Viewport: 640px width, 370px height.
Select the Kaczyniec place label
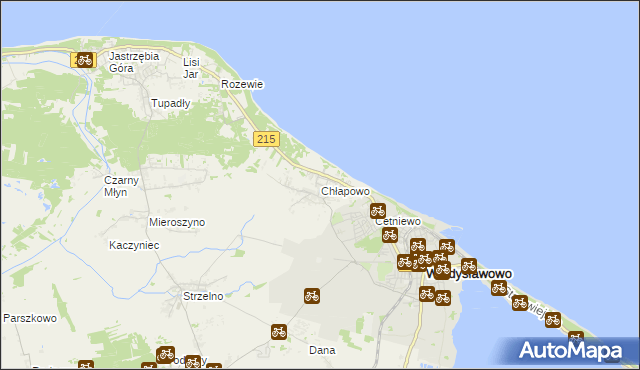(134, 245)
